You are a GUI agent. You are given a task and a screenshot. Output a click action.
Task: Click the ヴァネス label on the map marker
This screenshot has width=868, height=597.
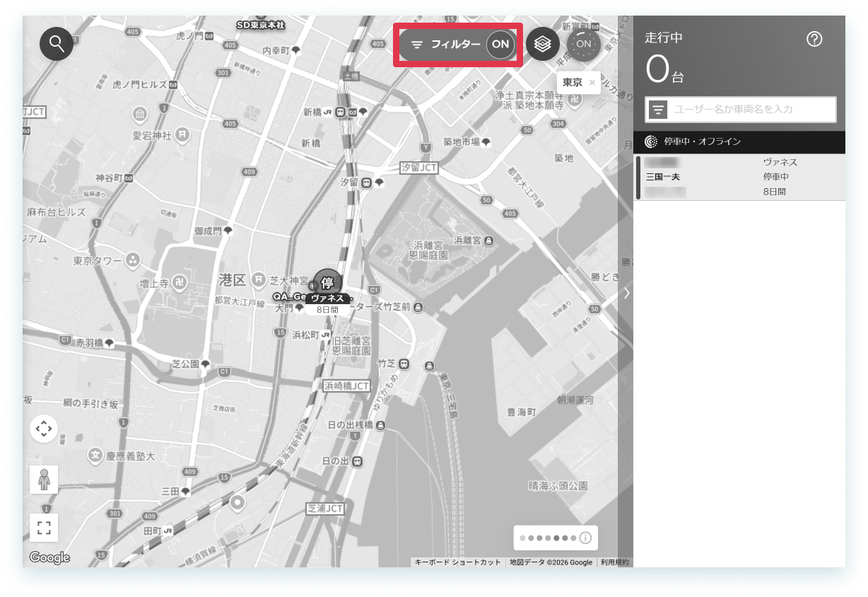pyautogui.click(x=328, y=298)
